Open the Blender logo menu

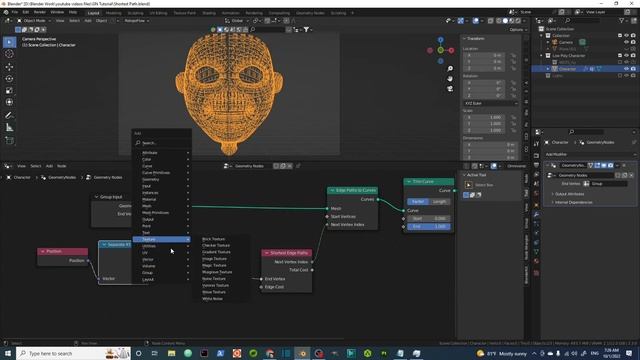click(x=6, y=12)
